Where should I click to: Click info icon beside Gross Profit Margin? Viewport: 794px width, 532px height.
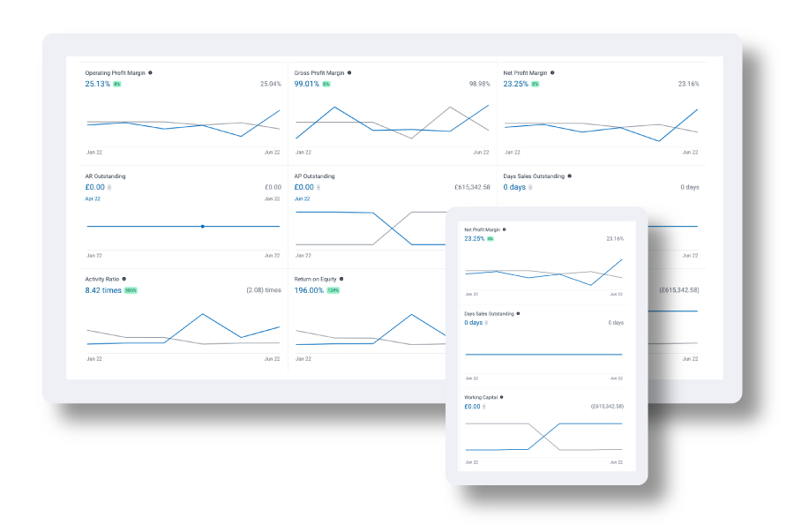click(349, 73)
